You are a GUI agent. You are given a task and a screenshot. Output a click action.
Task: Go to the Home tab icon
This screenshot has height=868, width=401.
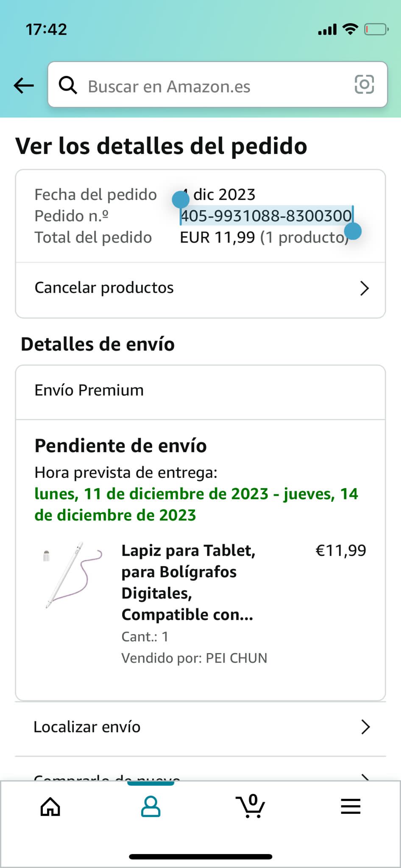point(50,806)
